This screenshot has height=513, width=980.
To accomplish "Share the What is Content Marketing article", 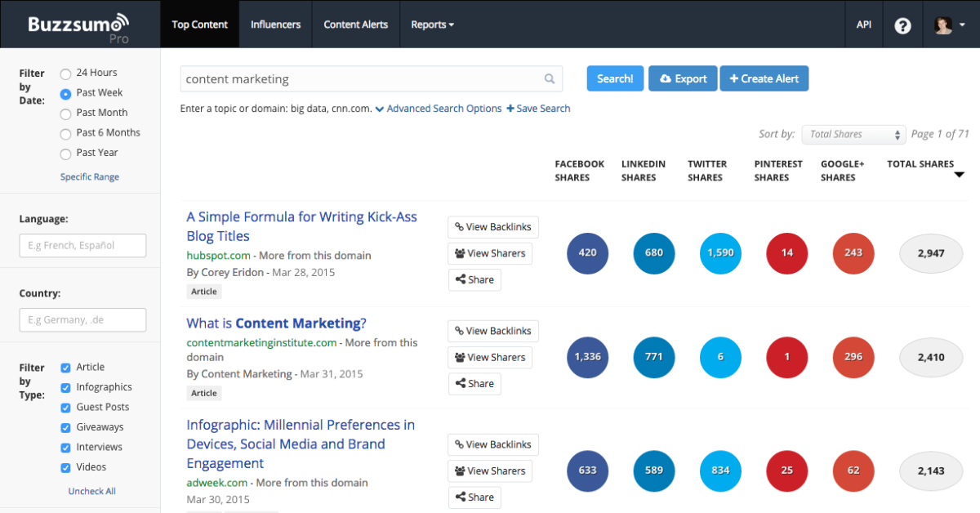I will [474, 384].
